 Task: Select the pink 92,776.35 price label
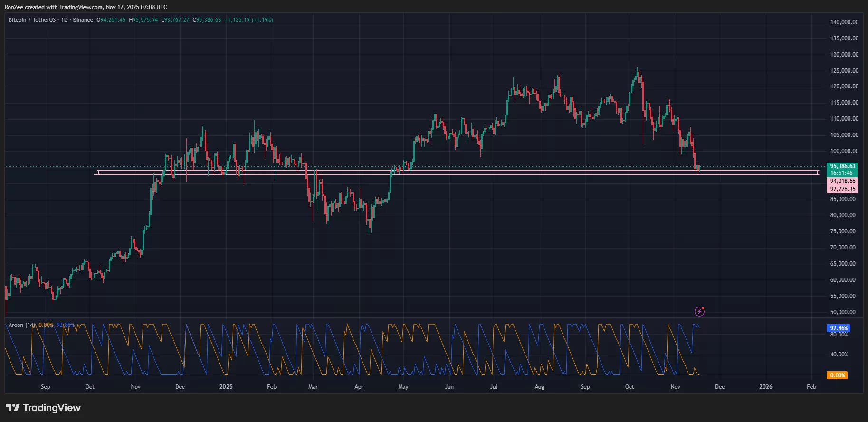pos(842,189)
